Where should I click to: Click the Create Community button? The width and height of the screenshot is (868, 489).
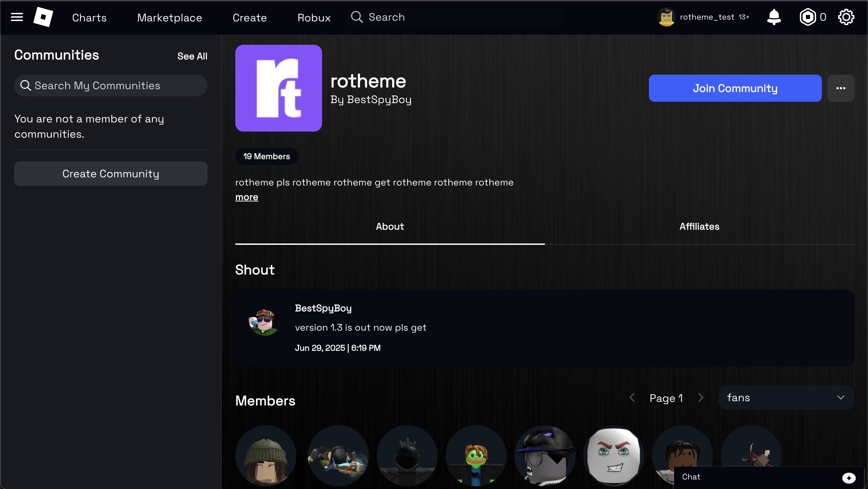click(x=111, y=173)
